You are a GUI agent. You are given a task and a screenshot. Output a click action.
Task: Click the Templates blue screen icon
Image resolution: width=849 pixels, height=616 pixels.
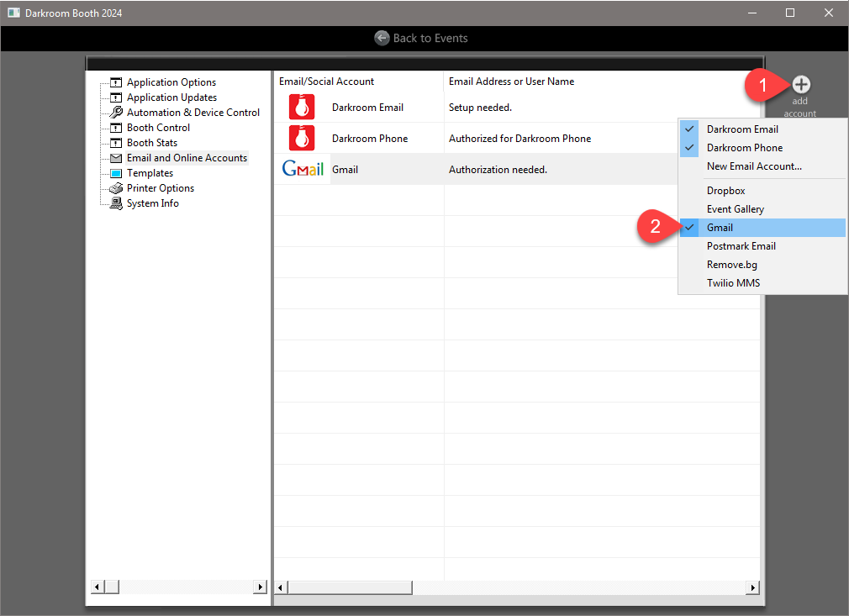[x=116, y=173]
